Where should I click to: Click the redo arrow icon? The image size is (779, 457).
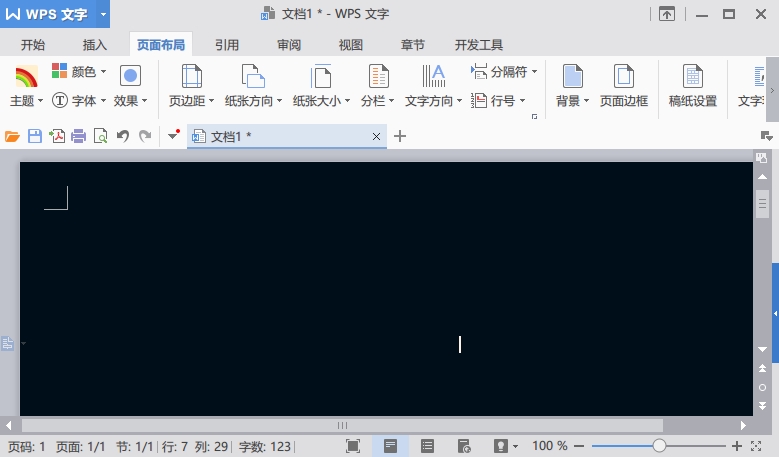[x=145, y=136]
